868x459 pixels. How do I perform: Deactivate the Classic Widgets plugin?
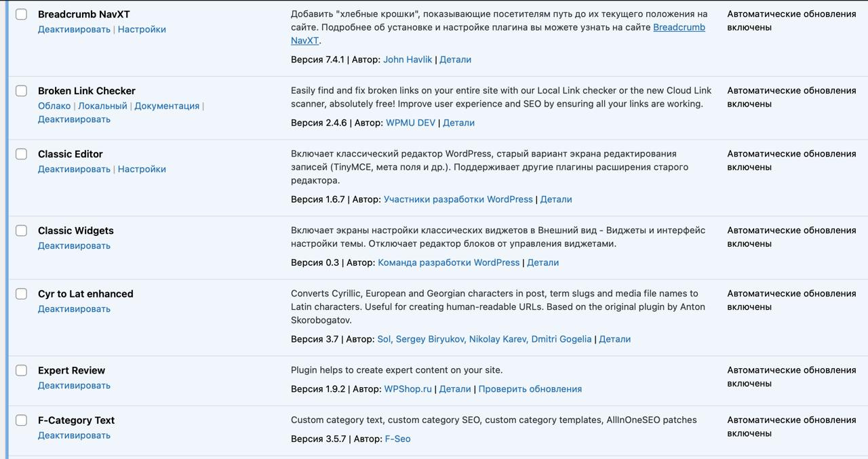74,245
